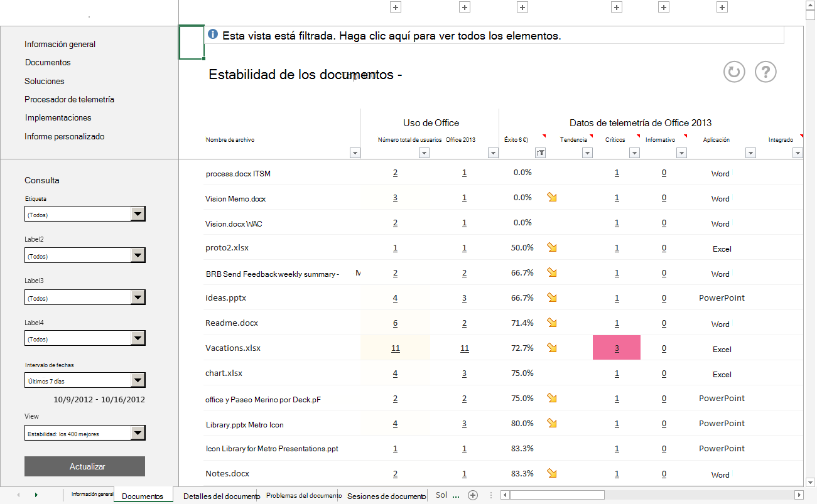Click the add new sheet plus icon
This screenshot has width=817, height=504.
[x=473, y=495]
